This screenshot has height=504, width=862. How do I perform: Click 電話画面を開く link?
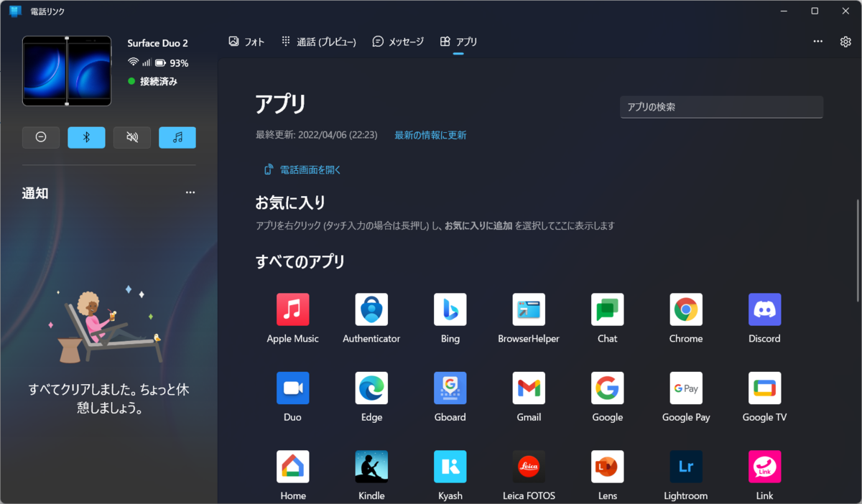302,170
